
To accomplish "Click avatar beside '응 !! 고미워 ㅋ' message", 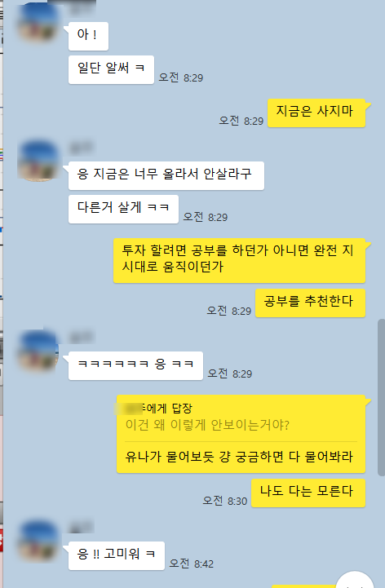I will click(38, 540).
